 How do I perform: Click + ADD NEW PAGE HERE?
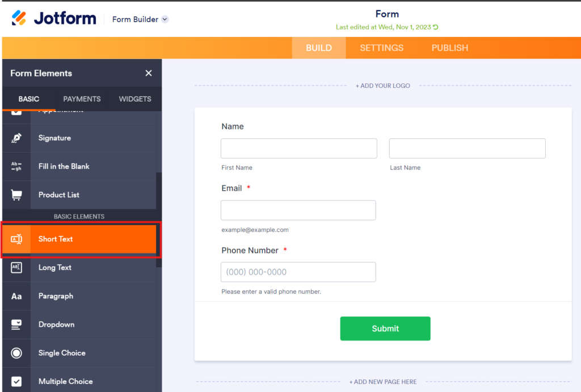coord(383,382)
